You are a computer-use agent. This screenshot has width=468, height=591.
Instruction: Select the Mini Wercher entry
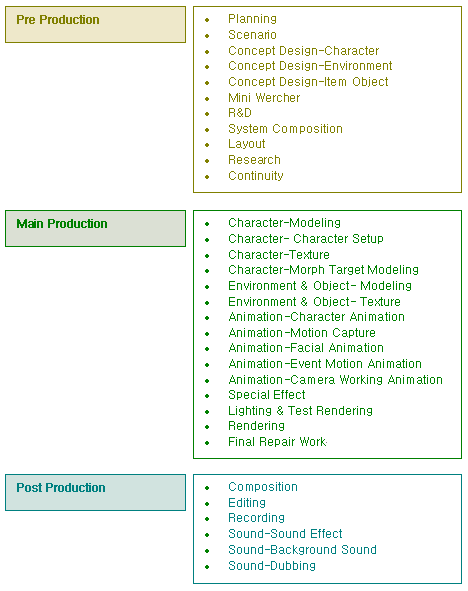[x=264, y=98]
